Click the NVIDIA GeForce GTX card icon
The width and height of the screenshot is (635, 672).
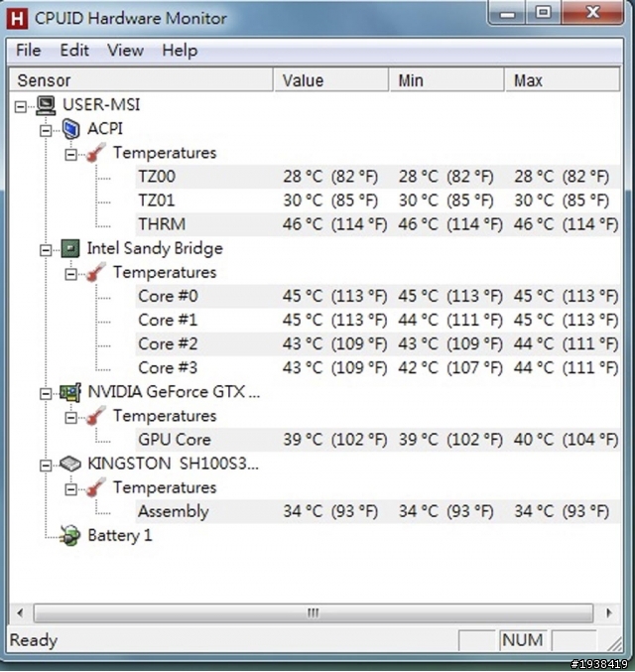pyautogui.click(x=70, y=392)
